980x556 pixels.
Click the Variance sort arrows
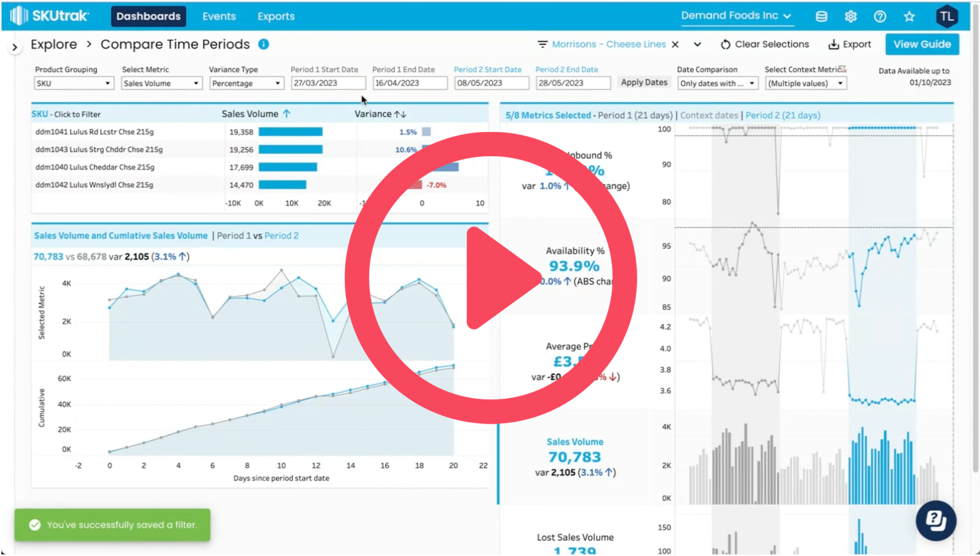coord(400,114)
